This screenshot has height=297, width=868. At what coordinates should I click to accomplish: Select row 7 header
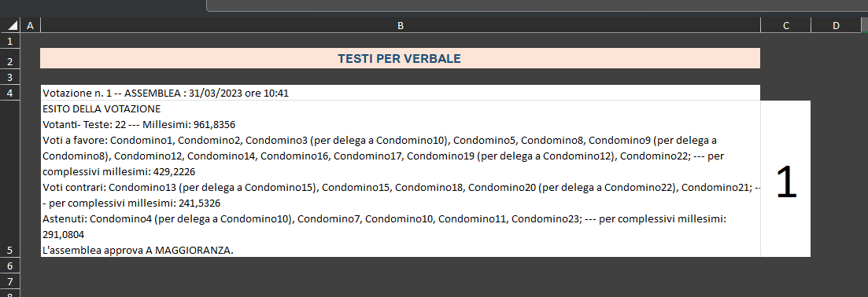pyautogui.click(x=10, y=280)
